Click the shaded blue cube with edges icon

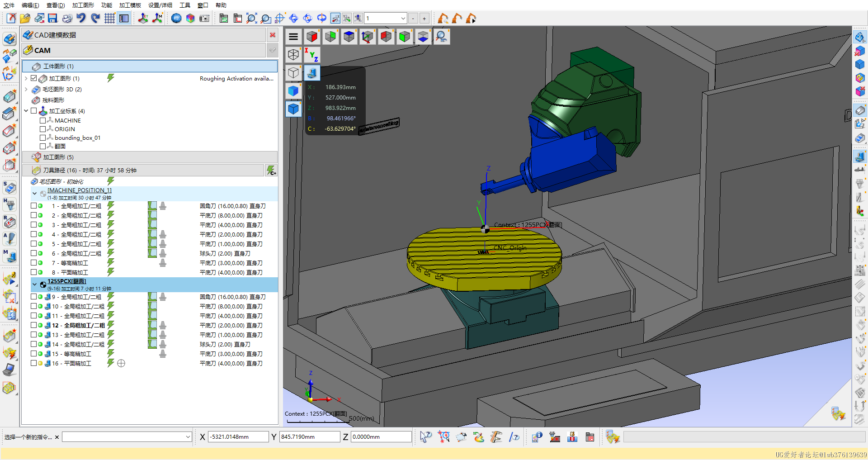point(293,109)
